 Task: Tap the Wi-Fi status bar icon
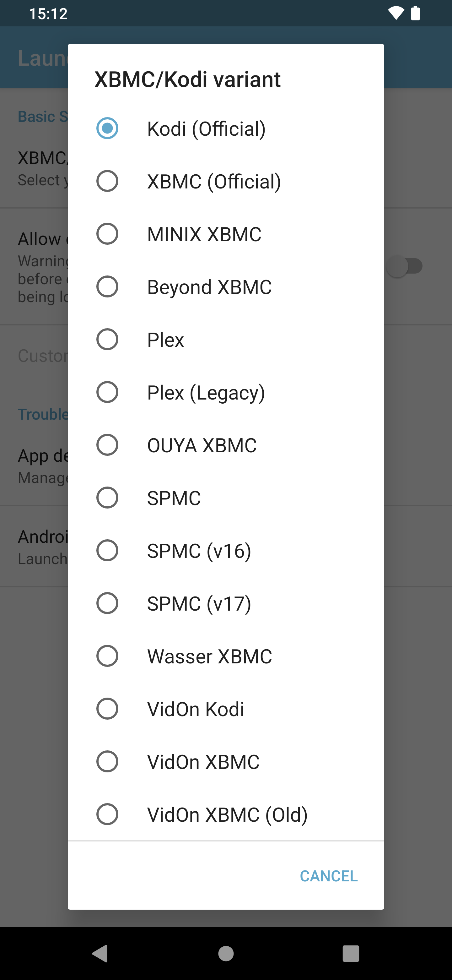click(x=396, y=13)
